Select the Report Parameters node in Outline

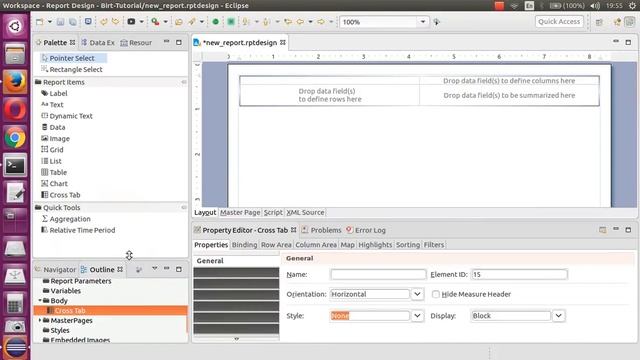click(77, 281)
